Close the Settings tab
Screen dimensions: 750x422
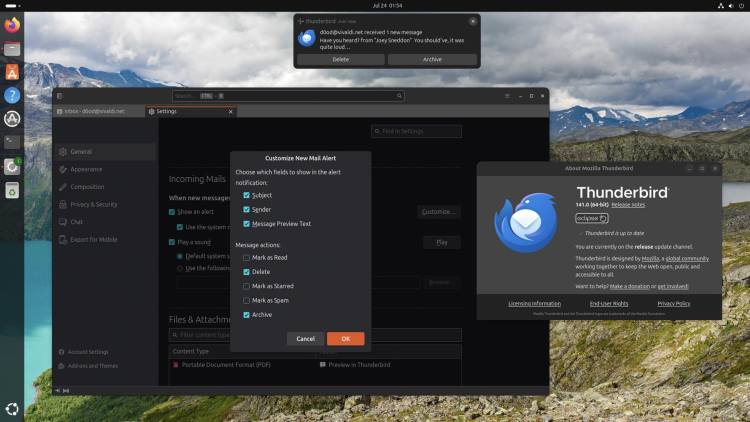(x=231, y=112)
